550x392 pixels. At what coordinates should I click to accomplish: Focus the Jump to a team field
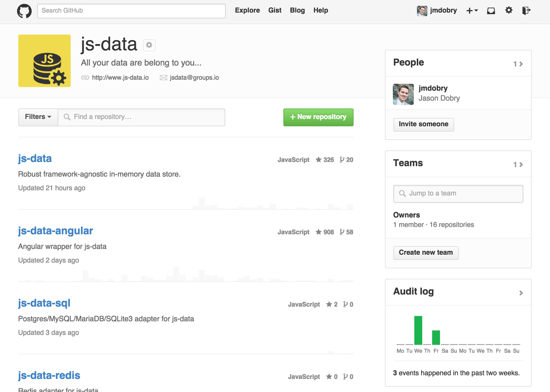tap(458, 193)
